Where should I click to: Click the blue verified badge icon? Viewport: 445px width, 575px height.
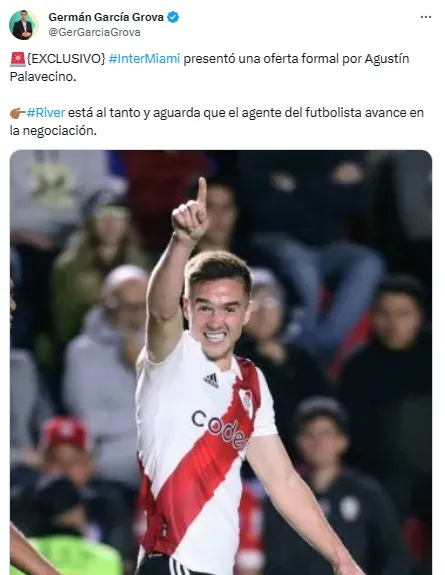pyautogui.click(x=173, y=17)
